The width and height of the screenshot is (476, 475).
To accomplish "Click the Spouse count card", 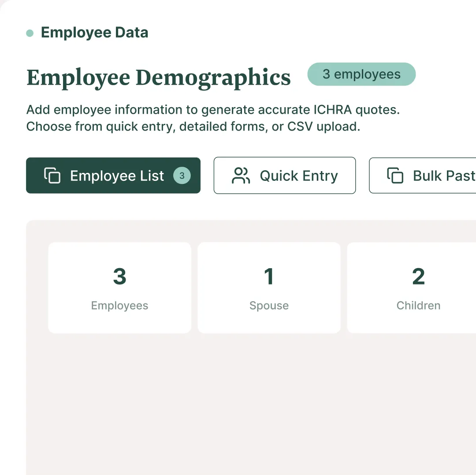I will tap(269, 288).
